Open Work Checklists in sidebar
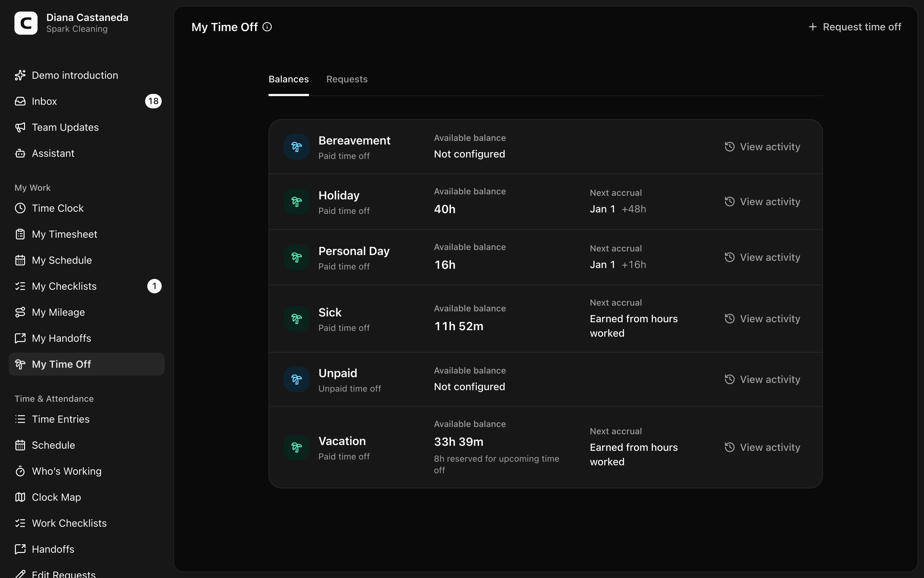Viewport: 924px width, 578px height. click(86, 523)
